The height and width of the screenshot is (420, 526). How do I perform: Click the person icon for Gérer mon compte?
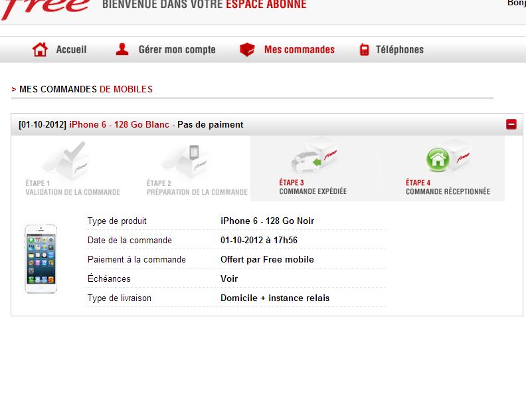[x=122, y=50]
